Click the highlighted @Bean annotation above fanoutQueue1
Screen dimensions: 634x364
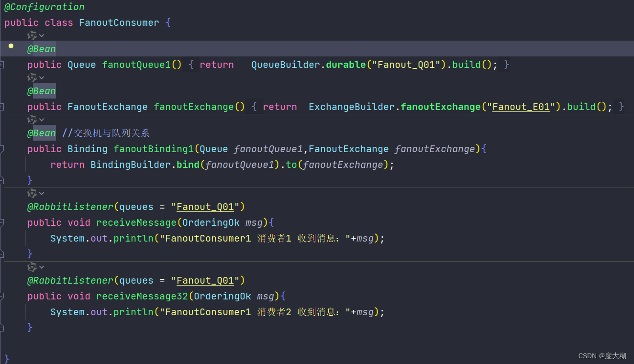point(42,49)
